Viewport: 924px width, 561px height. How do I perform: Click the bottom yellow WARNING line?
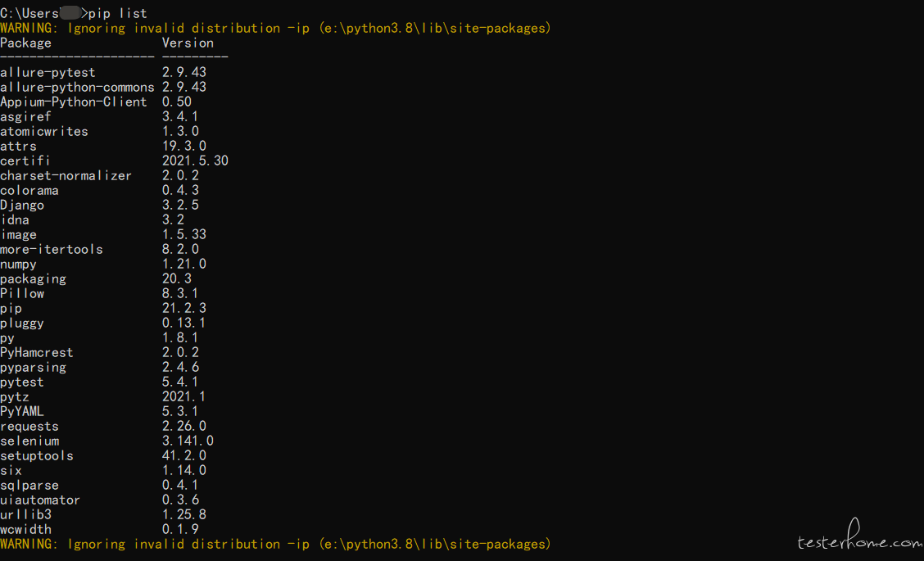tap(275, 544)
